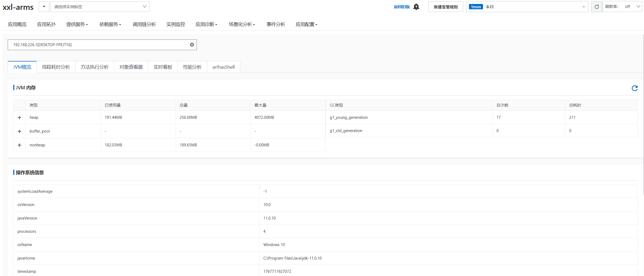Clear the instance IP search field
The width and height of the screenshot is (644, 276).
[x=192, y=45]
